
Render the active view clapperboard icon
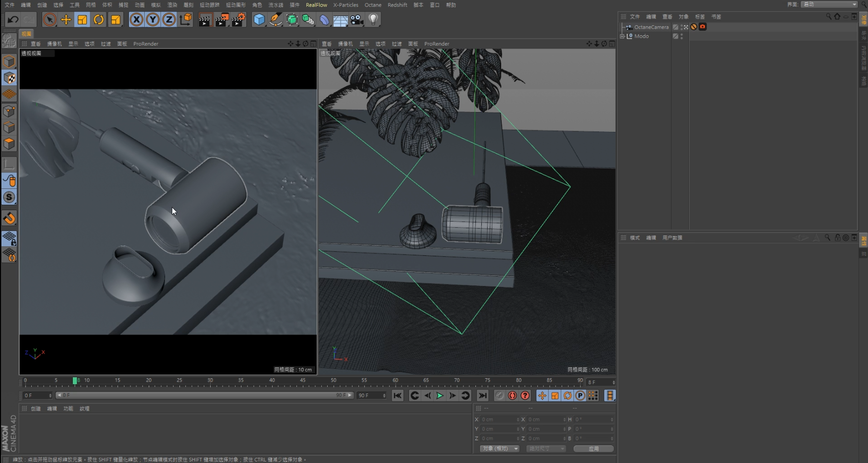[205, 20]
